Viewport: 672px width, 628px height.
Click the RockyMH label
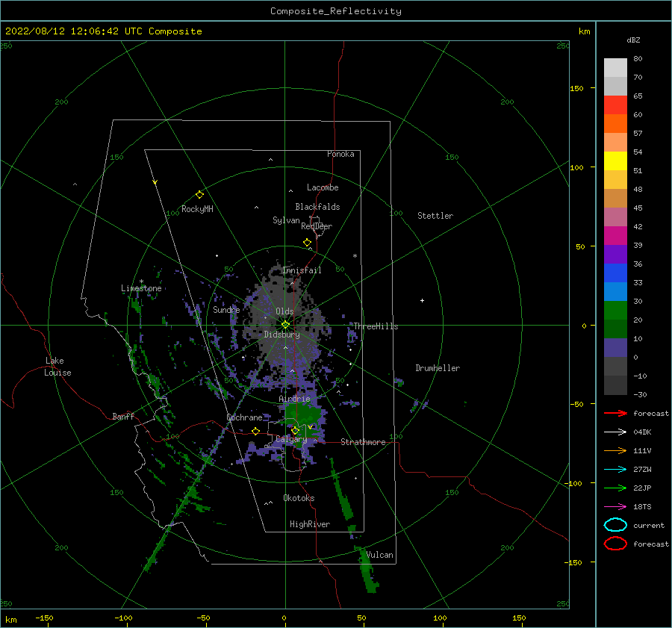pyautogui.click(x=197, y=209)
